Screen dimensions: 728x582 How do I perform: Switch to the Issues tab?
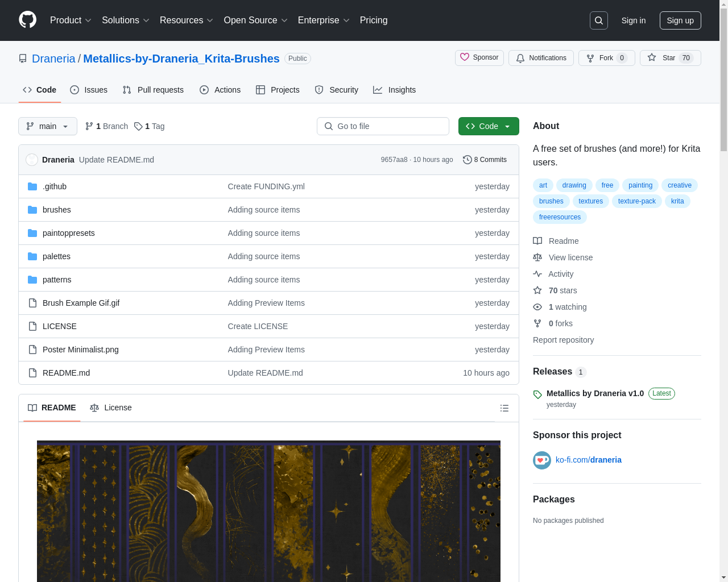pos(89,90)
